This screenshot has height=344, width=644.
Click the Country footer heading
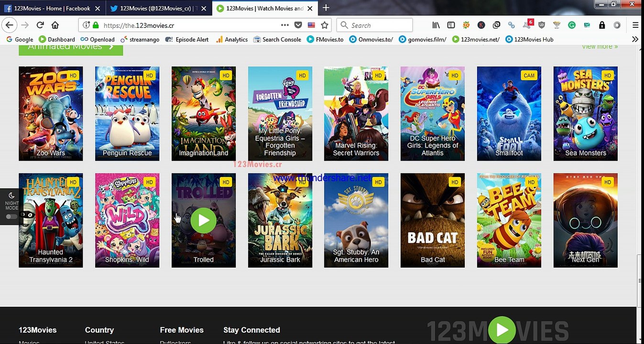pyautogui.click(x=99, y=330)
